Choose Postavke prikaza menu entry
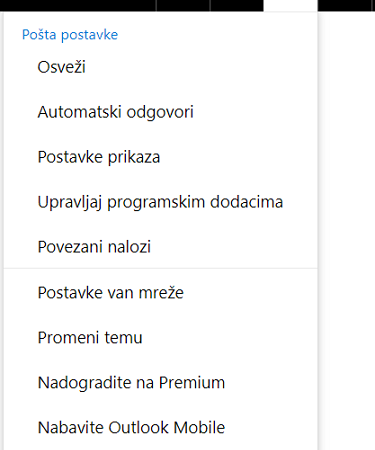Viewport: 375px width, 450px height. (161, 157)
